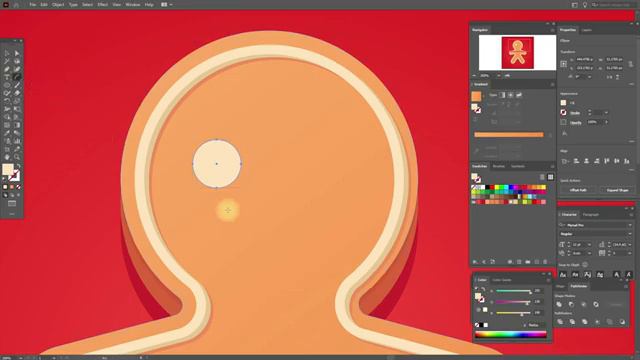Delete swatch via trash icon in Swatches
This screenshot has width=640, height=360.
pyautogui.click(x=545, y=262)
